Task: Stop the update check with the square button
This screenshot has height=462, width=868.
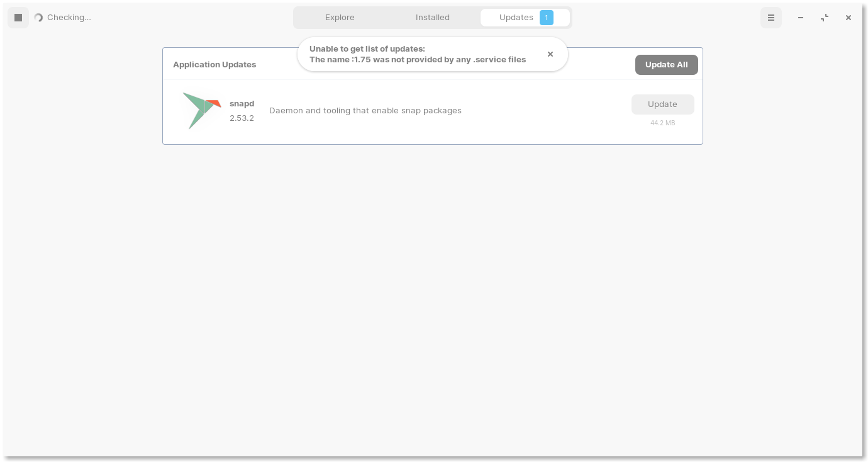Action: 18,18
